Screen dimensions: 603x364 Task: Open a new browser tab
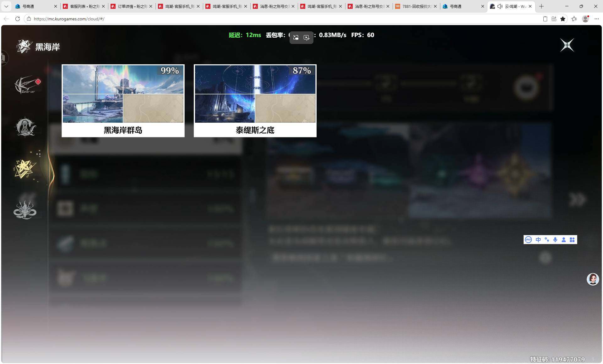541,6
